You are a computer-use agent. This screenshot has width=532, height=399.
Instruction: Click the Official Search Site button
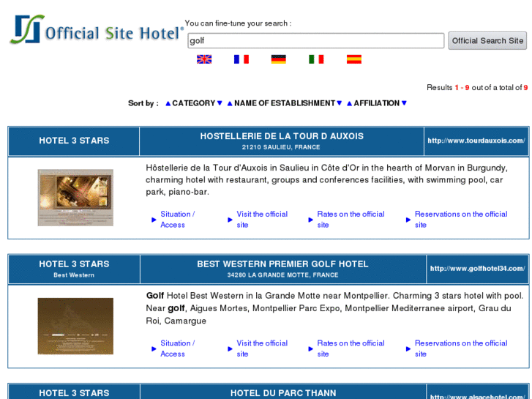tap(487, 41)
